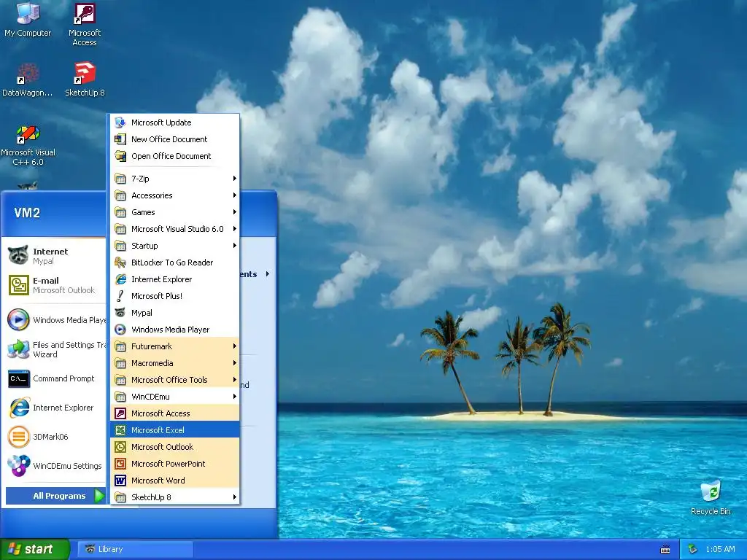
Task: Click the 1:05 AM taskbar clock
Action: [720, 549]
